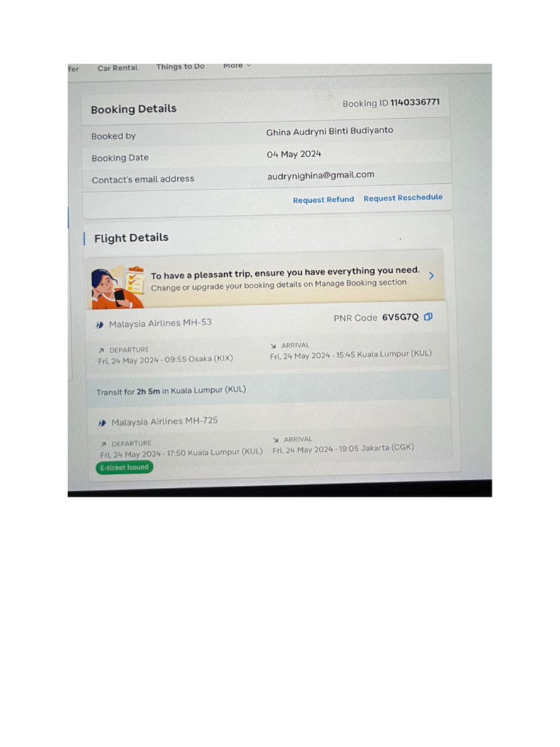Open the Car Rental tab
The image size is (560, 747).
117,68
